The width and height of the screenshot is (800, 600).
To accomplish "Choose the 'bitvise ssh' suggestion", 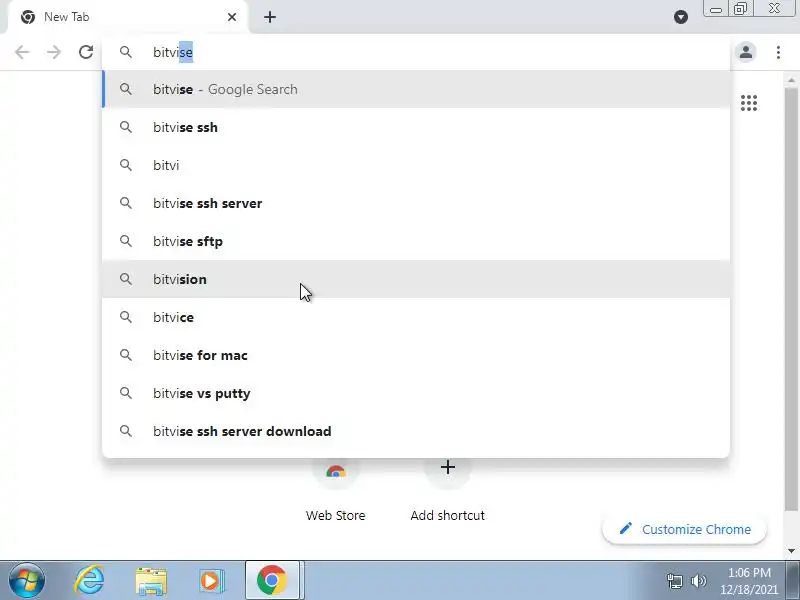I will 416,127.
